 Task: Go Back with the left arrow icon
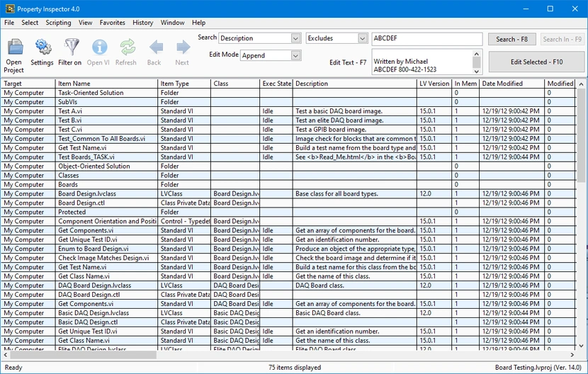pyautogui.click(x=156, y=47)
